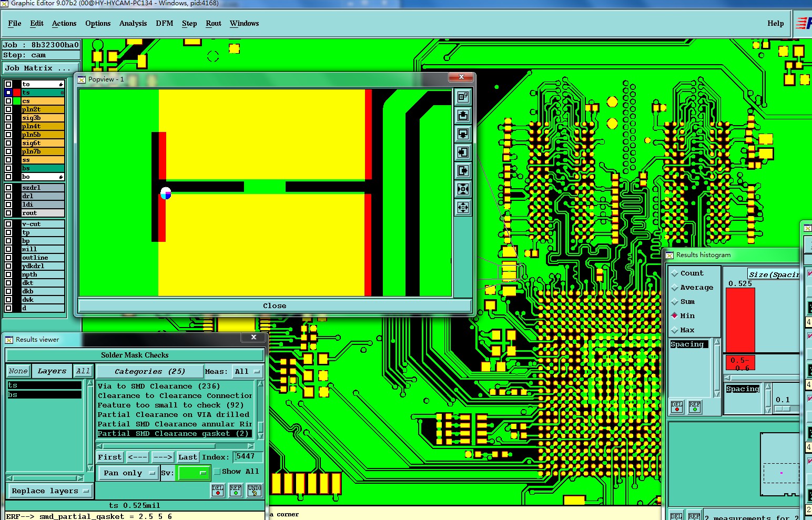Click REF icon in Results histogram panel
Screen dimensions: 812x520
coord(695,407)
